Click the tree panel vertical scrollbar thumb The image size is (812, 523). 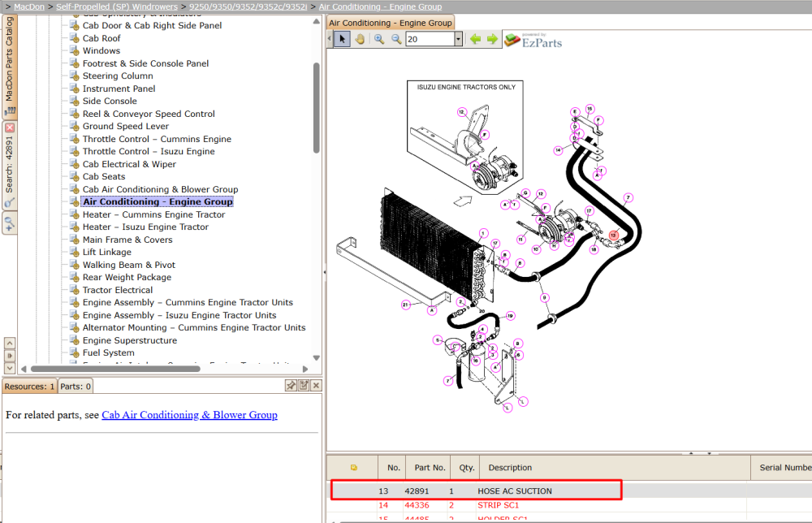pyautogui.click(x=317, y=108)
